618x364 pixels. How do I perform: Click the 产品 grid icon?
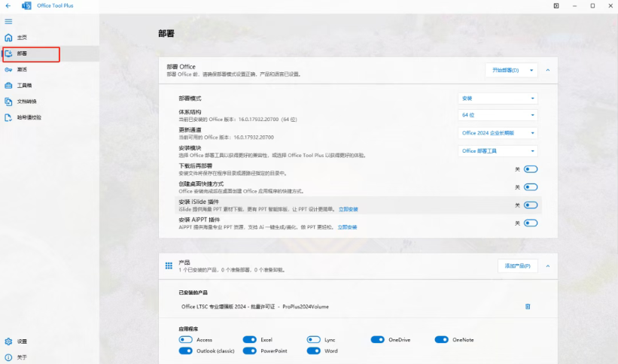pos(169,266)
